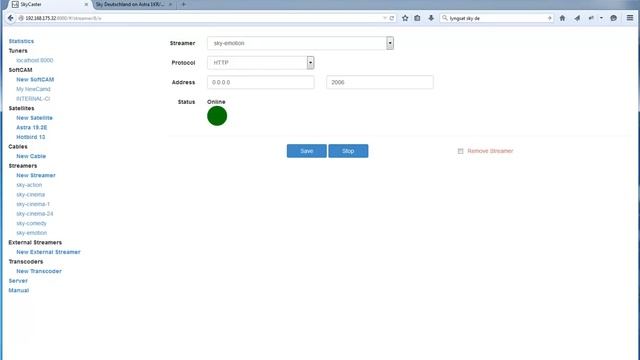Open the Firefox hamburger menu
The image size is (640, 360).
click(x=630, y=18)
